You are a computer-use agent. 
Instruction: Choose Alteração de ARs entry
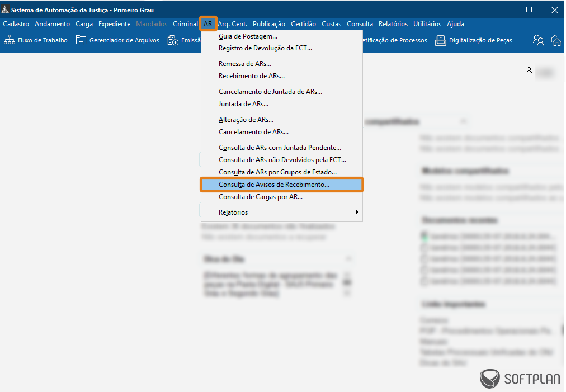coord(282,120)
